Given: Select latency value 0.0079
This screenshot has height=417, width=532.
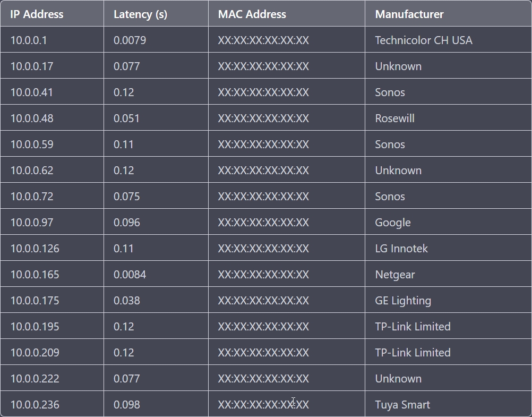Looking at the screenshot, I should click(x=130, y=40).
